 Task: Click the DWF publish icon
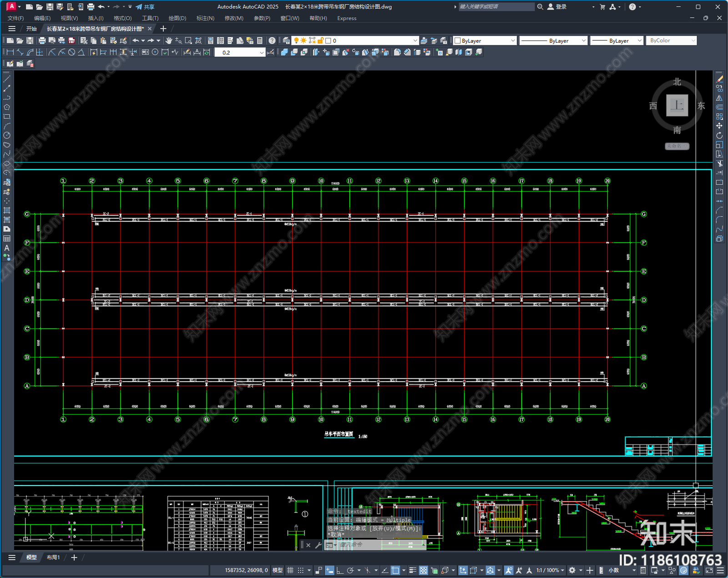tap(71, 41)
